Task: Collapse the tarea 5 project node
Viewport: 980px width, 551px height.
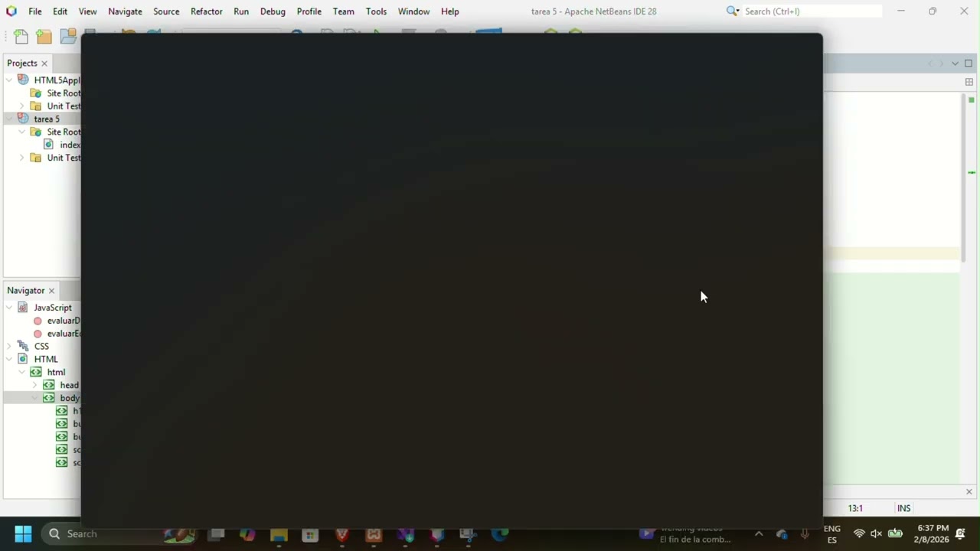Action: (9, 119)
